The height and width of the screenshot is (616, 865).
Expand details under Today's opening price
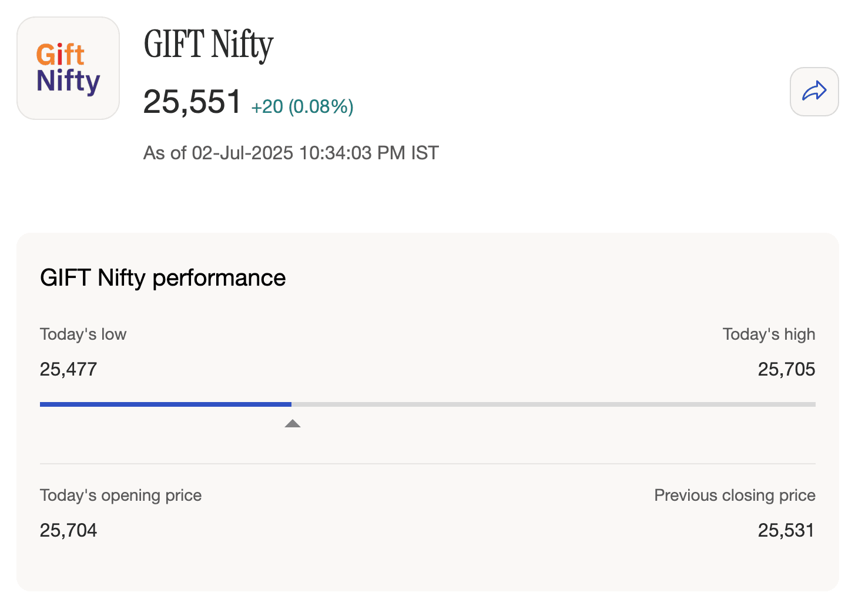pyautogui.click(x=120, y=495)
